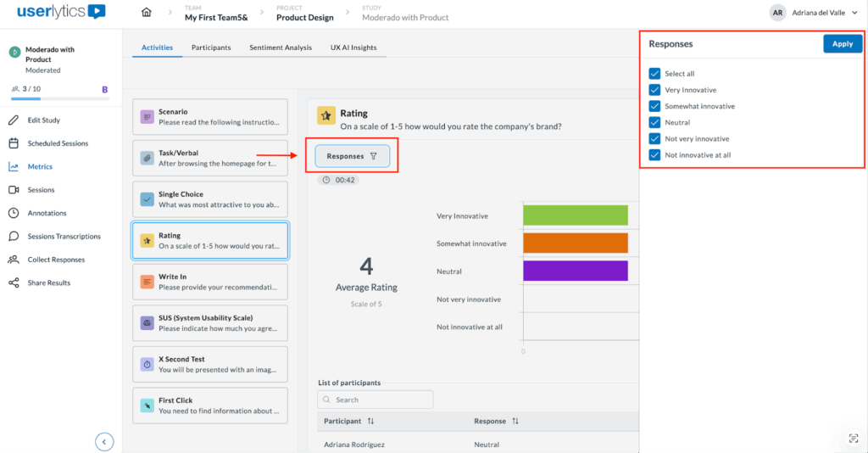868x453 pixels.
Task: Click the SUS activity icon
Action: (x=147, y=323)
